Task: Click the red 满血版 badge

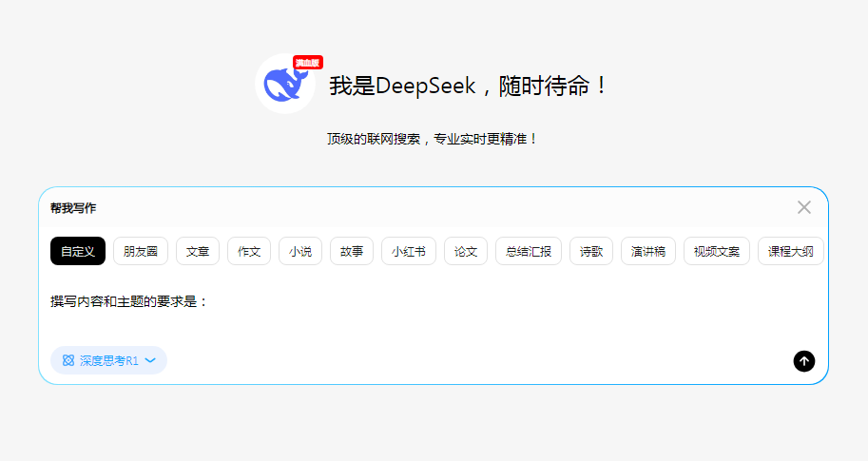Action: [x=308, y=63]
